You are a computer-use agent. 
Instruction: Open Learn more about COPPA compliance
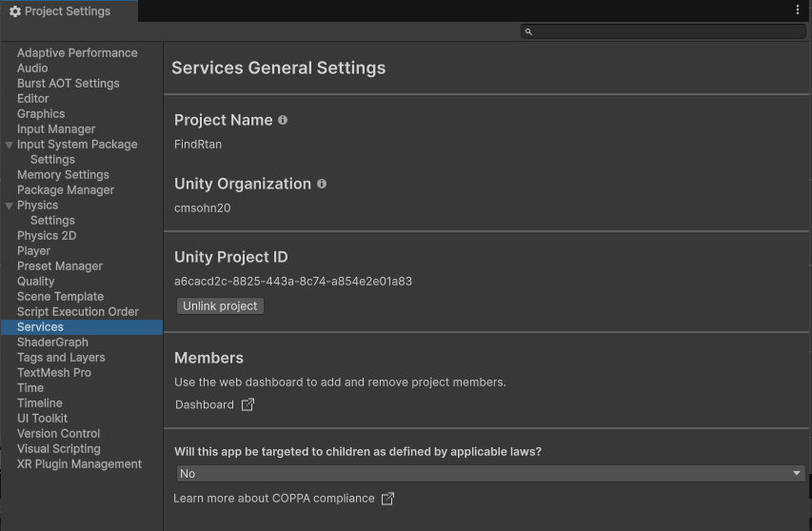(x=274, y=499)
